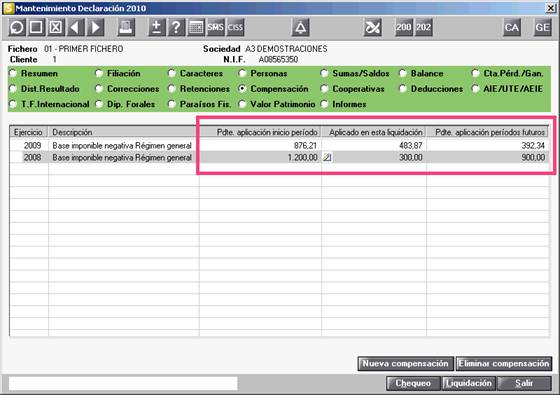
Task: Open model 202 toolbar button
Action: click(x=423, y=27)
